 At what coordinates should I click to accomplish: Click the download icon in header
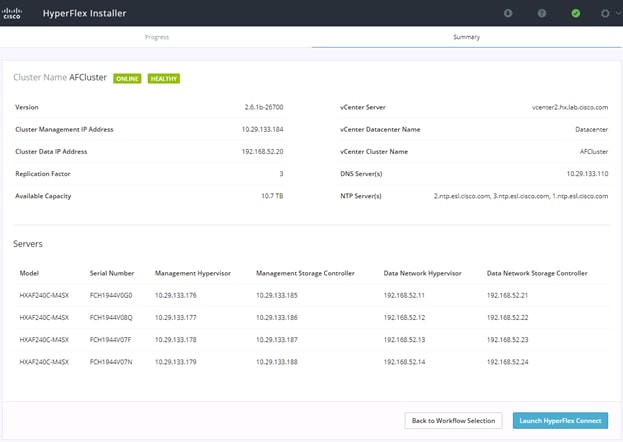click(x=508, y=13)
